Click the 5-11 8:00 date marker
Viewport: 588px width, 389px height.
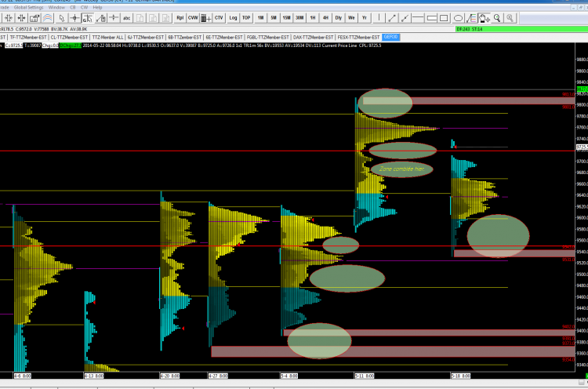tap(365, 376)
